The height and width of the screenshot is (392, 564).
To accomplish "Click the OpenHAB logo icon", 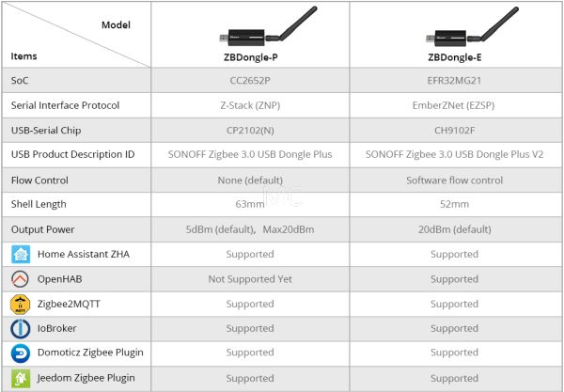I will (21, 279).
